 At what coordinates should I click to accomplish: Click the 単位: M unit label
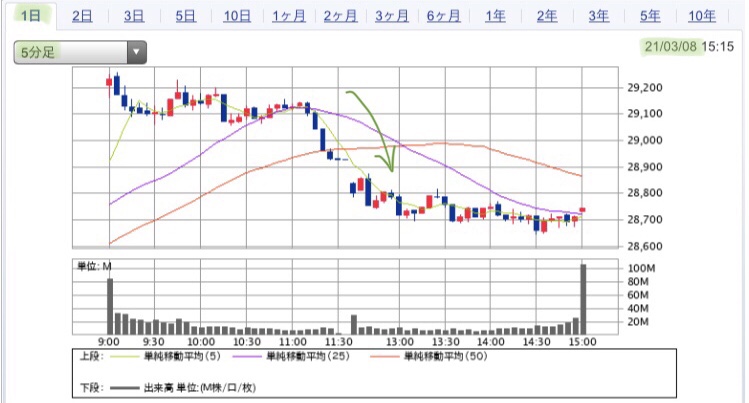point(94,266)
